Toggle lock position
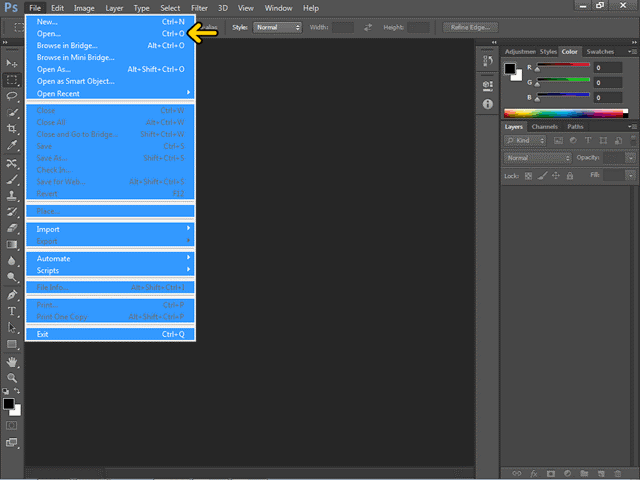Viewport: 640px width, 480px height. tap(556, 176)
